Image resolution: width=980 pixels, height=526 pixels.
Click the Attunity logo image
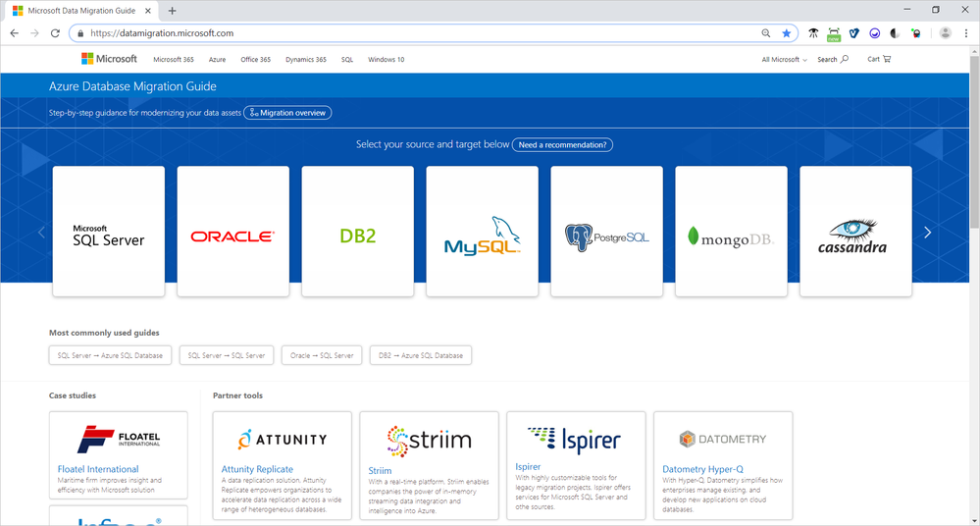pyautogui.click(x=282, y=439)
